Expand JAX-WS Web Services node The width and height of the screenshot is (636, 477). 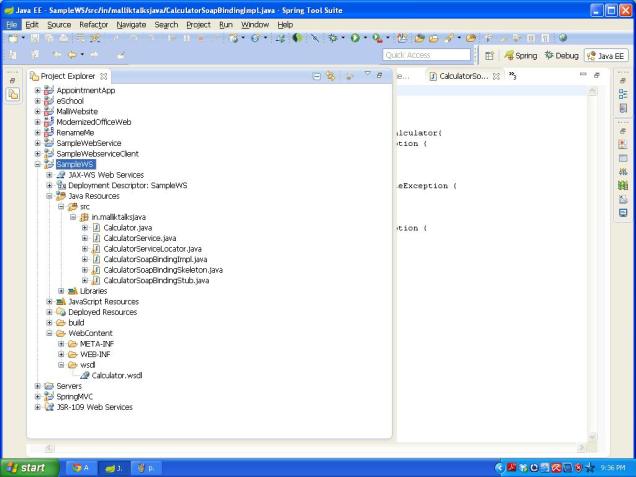pyautogui.click(x=49, y=175)
